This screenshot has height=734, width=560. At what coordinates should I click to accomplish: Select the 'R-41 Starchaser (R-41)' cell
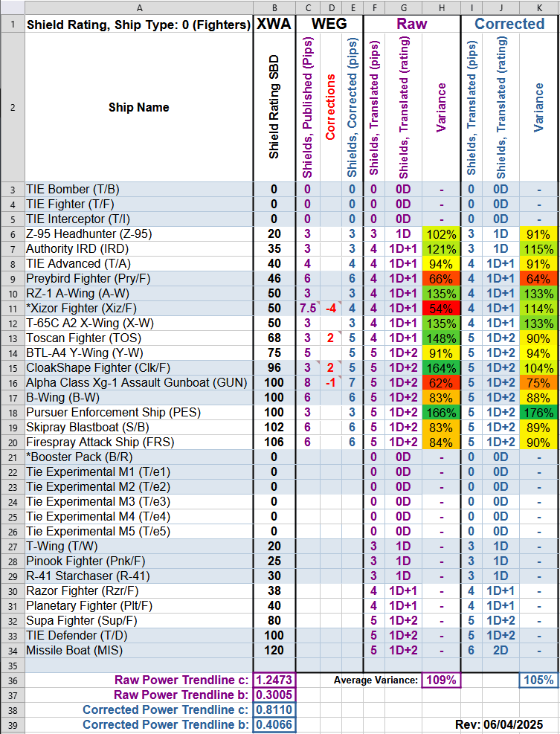pyautogui.click(x=139, y=576)
